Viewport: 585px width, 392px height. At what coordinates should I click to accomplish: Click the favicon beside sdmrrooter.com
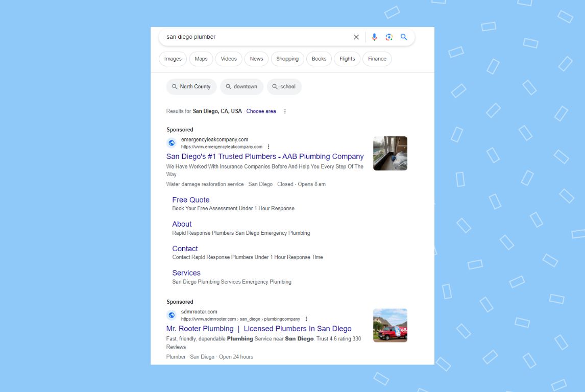click(170, 315)
